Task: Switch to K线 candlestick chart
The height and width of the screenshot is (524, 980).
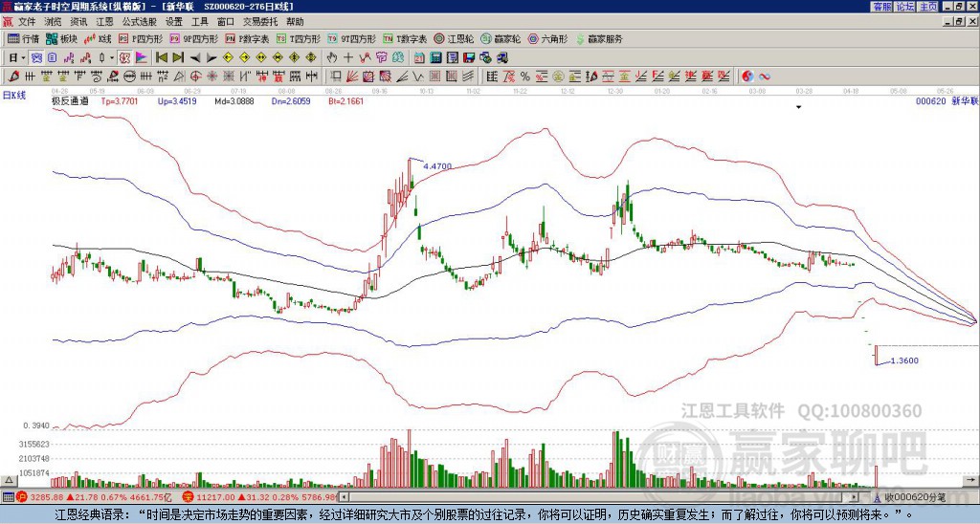Action: coord(98,38)
